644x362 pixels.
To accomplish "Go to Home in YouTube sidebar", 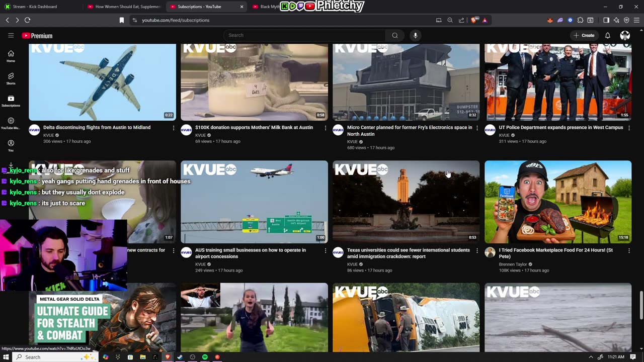I will [x=11, y=56].
